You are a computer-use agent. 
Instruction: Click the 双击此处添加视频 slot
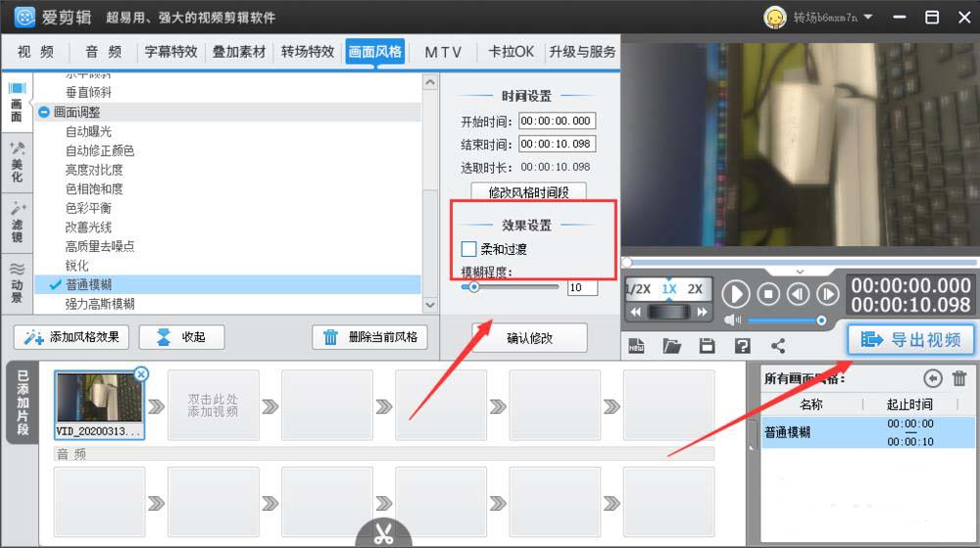(x=213, y=405)
